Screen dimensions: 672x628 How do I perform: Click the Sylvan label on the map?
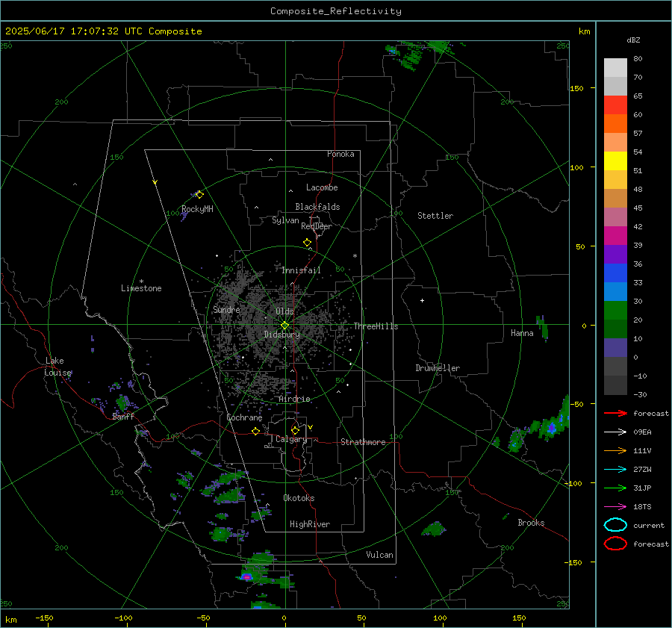tap(285, 220)
